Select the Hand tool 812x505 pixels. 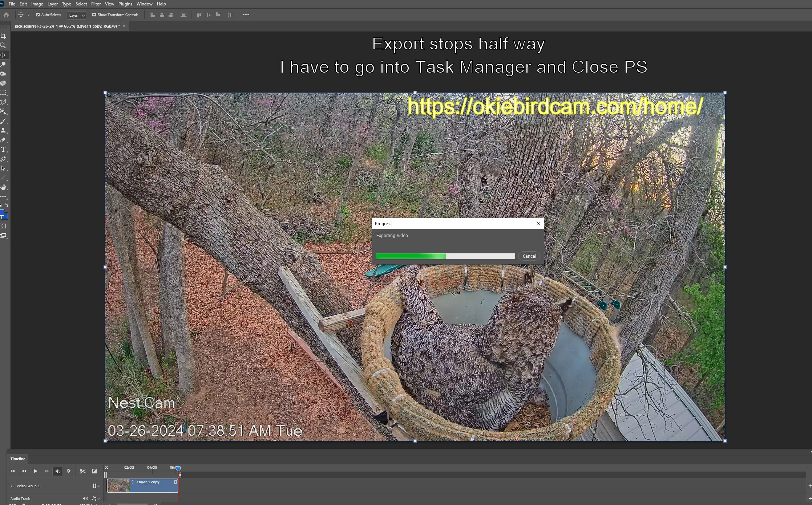[3, 187]
